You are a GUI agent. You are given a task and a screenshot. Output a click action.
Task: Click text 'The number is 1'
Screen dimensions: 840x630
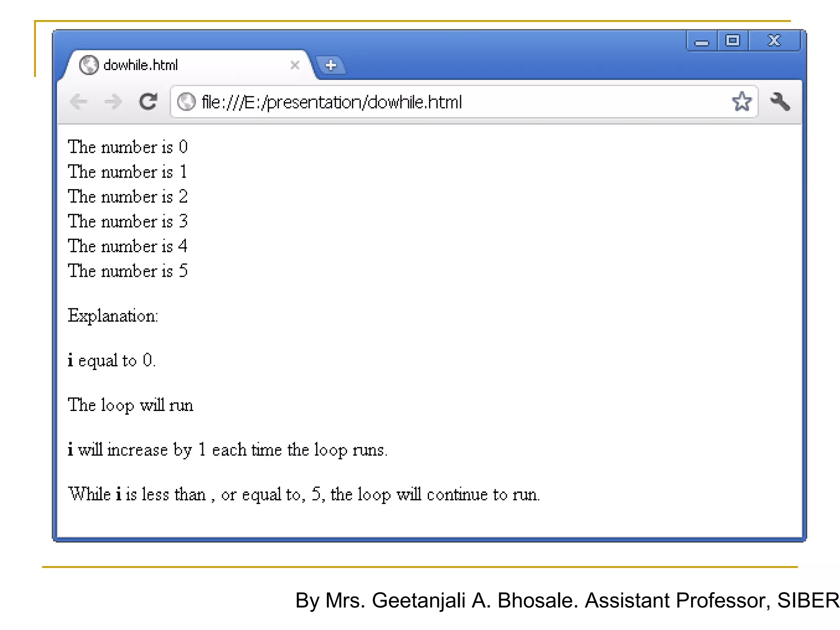point(128,171)
